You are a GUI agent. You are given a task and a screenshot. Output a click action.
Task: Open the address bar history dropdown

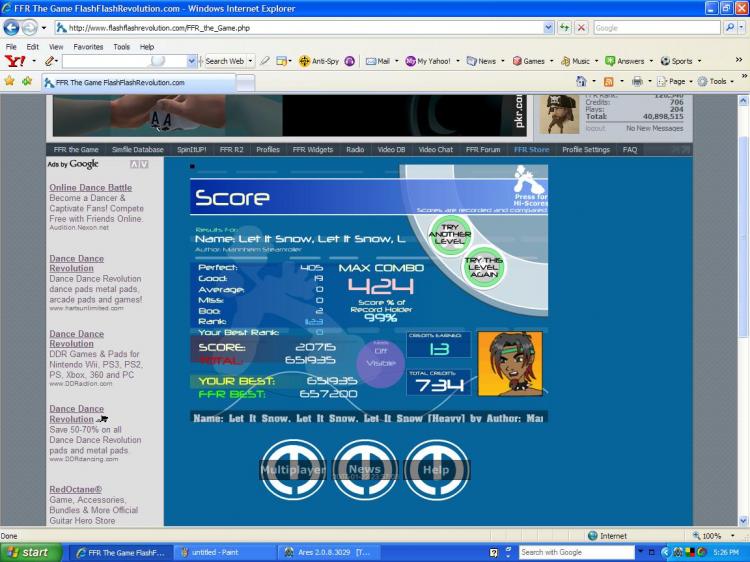tap(549, 28)
